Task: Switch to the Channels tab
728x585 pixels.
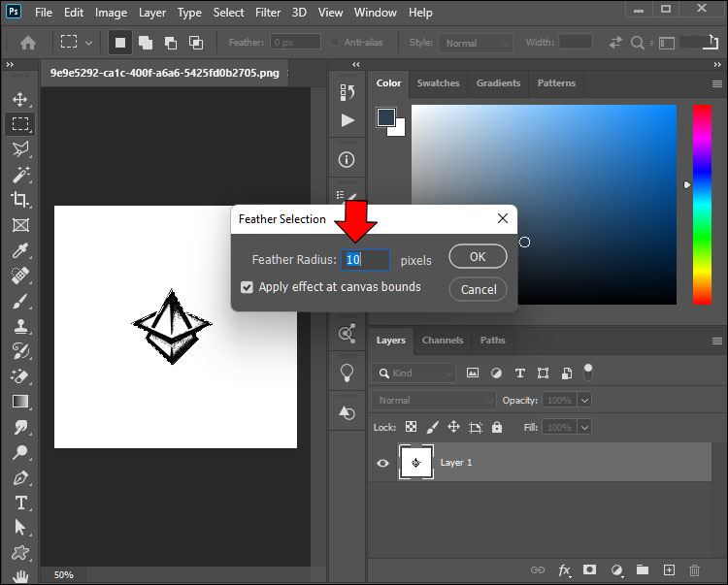Action: pyautogui.click(x=443, y=341)
